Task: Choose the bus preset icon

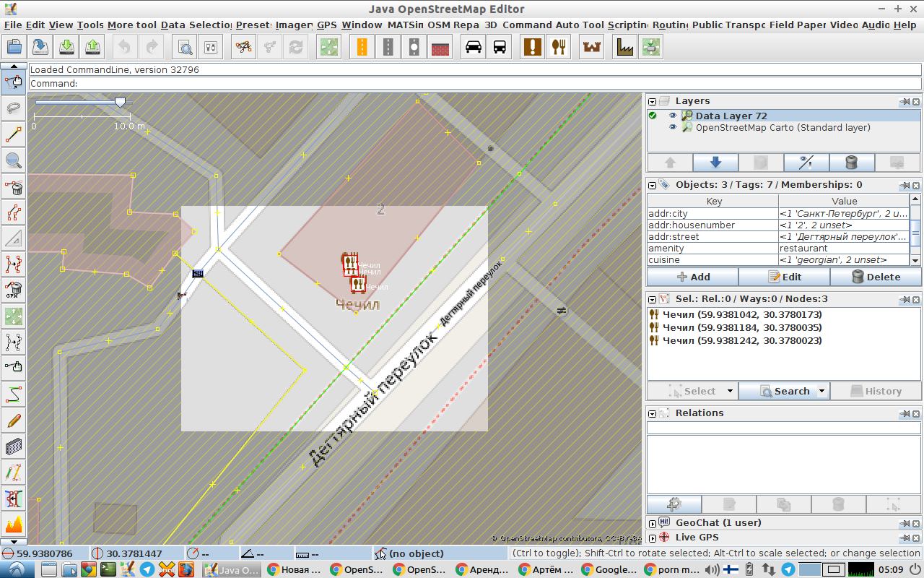Action: point(500,48)
